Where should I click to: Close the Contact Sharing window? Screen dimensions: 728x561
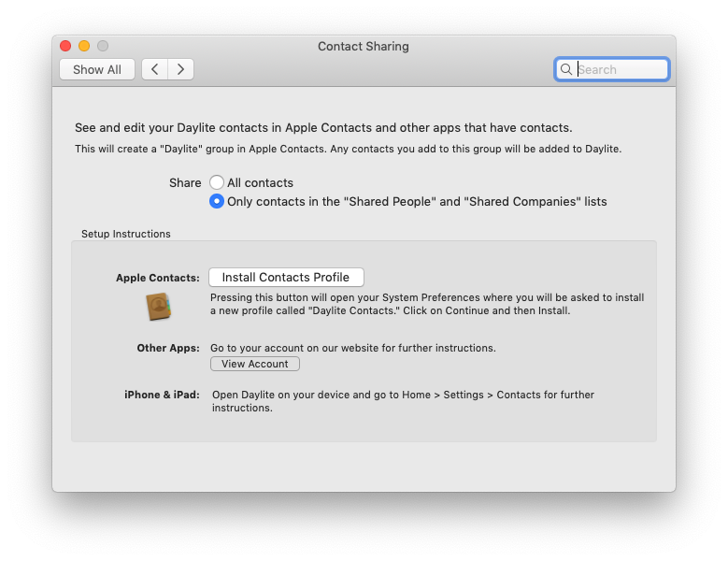[65, 46]
